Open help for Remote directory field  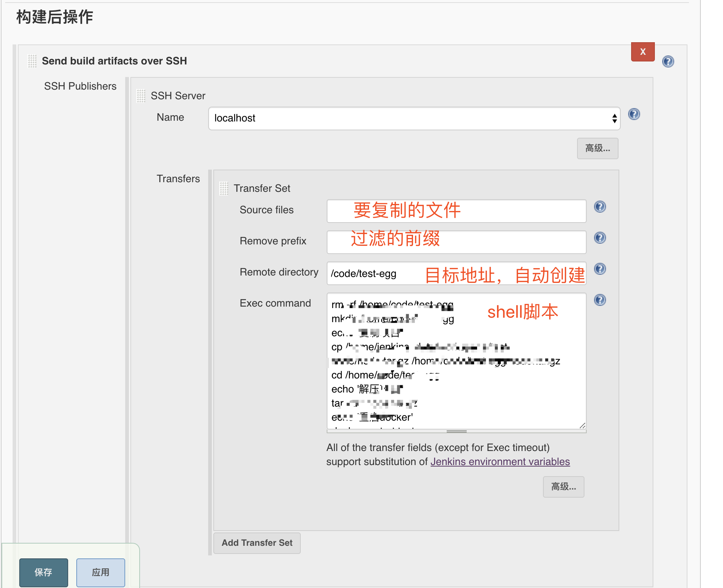(600, 269)
